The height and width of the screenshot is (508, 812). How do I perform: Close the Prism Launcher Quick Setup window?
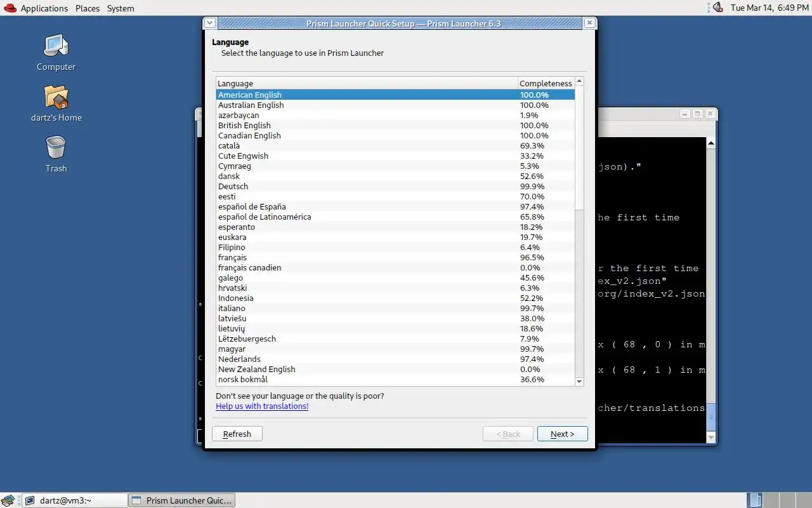pos(589,23)
